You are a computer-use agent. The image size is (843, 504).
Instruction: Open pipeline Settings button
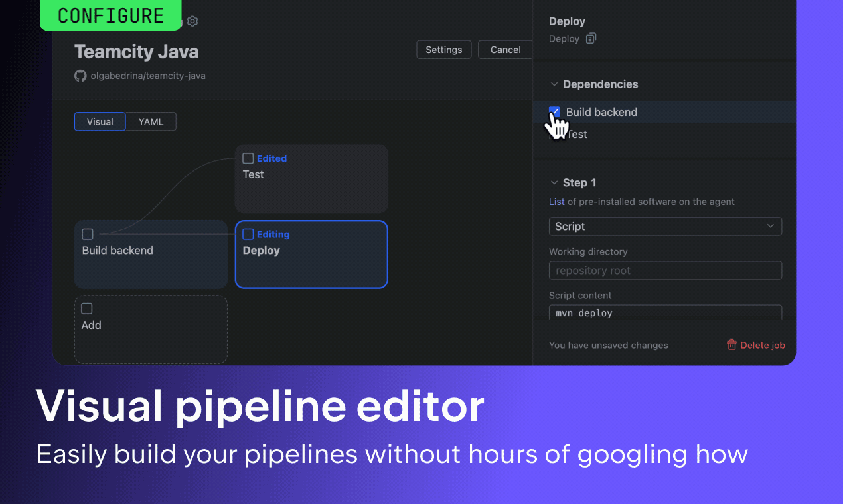point(444,50)
